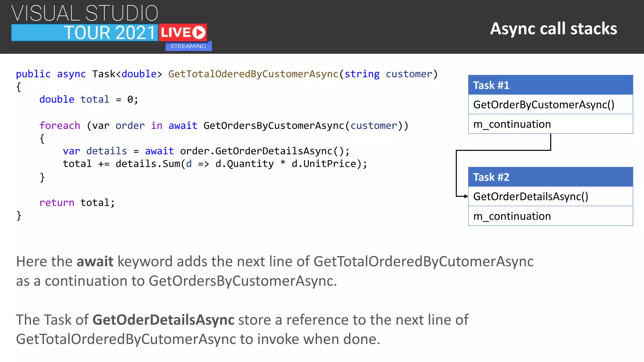Viewport: 644px width, 362px height.
Task: Click 'foreach' keyword in the code
Action: (60, 126)
